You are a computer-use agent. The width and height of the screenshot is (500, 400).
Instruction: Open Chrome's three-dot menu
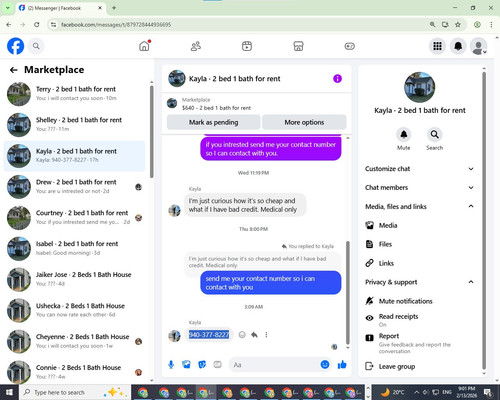pyautogui.click(x=491, y=24)
